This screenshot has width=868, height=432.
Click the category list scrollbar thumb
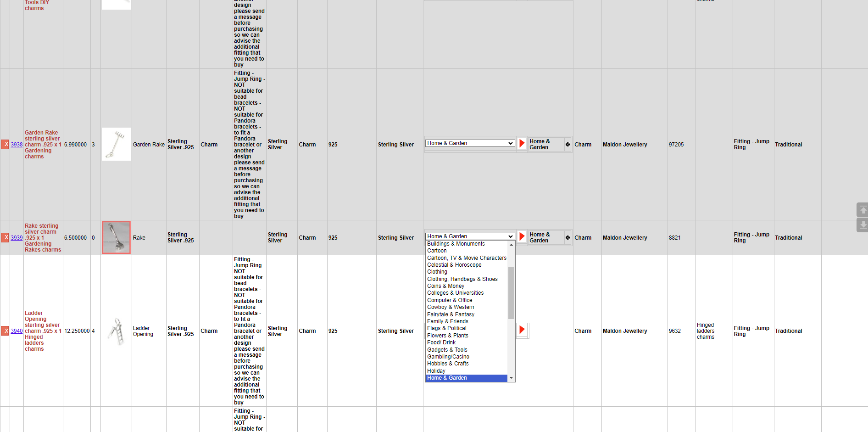coord(511,293)
